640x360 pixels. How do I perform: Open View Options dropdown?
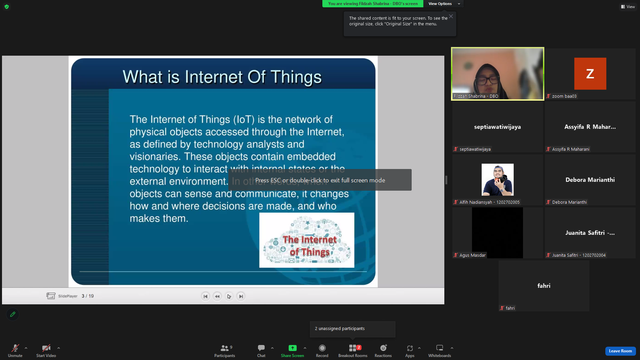444,4
